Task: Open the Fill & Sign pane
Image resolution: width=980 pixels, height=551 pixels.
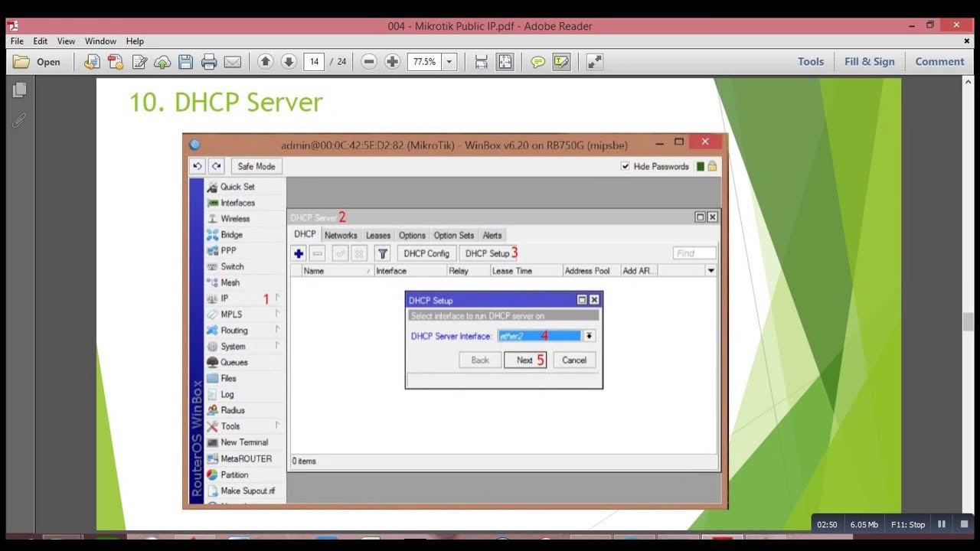Action: 870,62
